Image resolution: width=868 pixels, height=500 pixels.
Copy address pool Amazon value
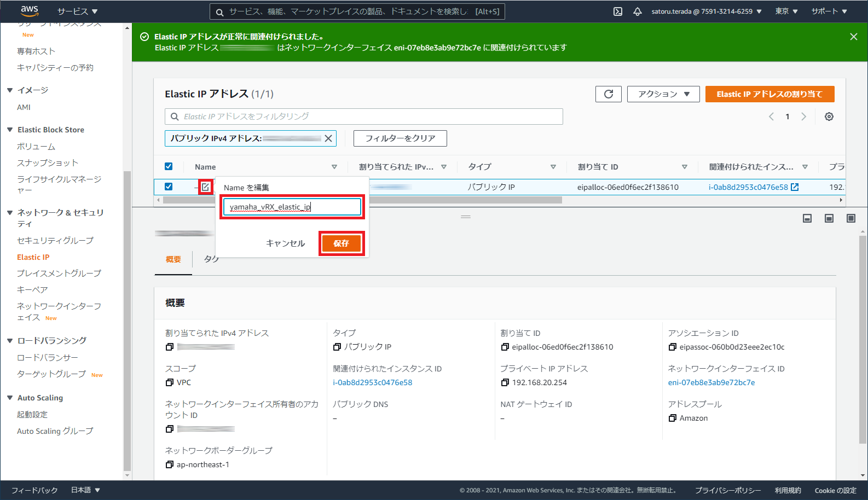pos(673,418)
